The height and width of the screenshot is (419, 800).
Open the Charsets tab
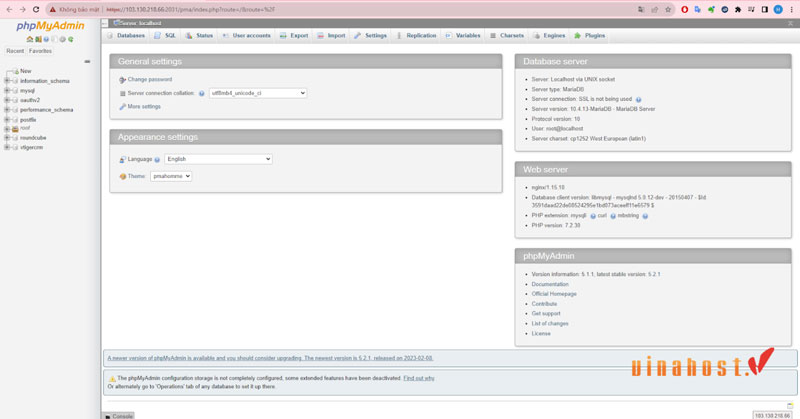pyautogui.click(x=507, y=36)
